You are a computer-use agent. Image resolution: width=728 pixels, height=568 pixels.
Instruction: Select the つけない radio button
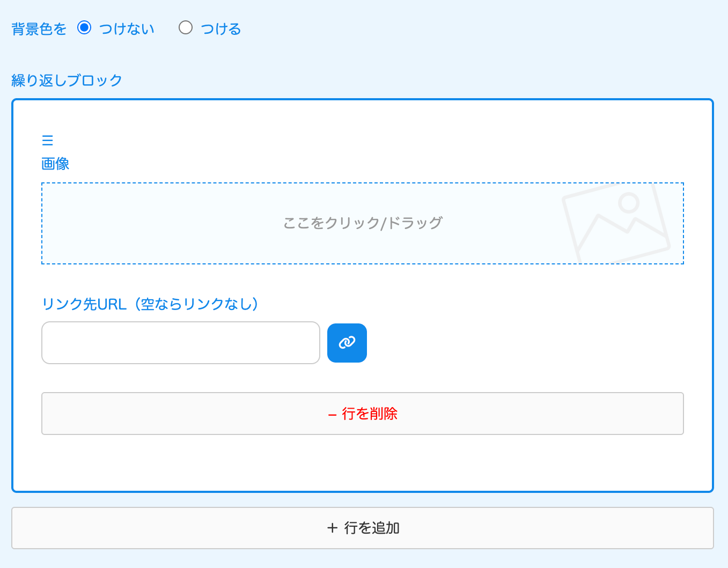[84, 28]
